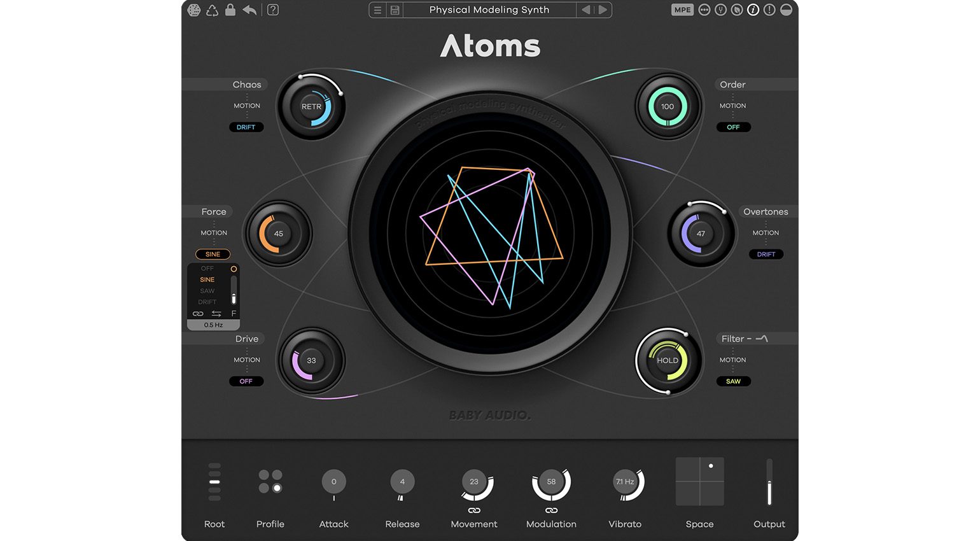This screenshot has width=980, height=541.
Task: Open the question mark help icon
Action: tap(273, 10)
